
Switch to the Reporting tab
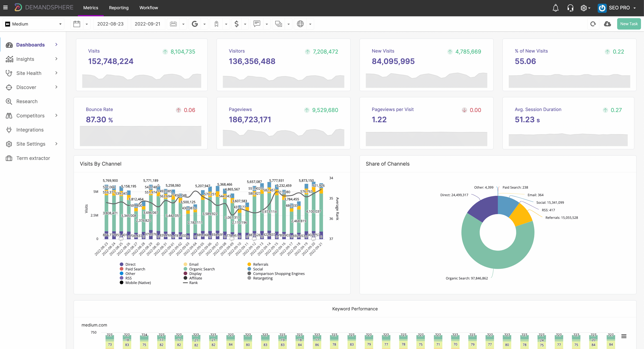tap(119, 8)
